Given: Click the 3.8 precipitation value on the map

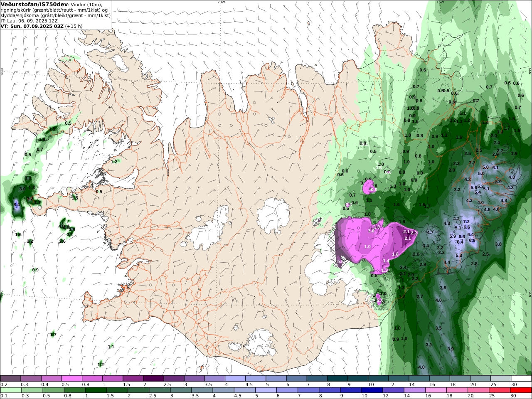Looking at the screenshot, I should (498, 244).
